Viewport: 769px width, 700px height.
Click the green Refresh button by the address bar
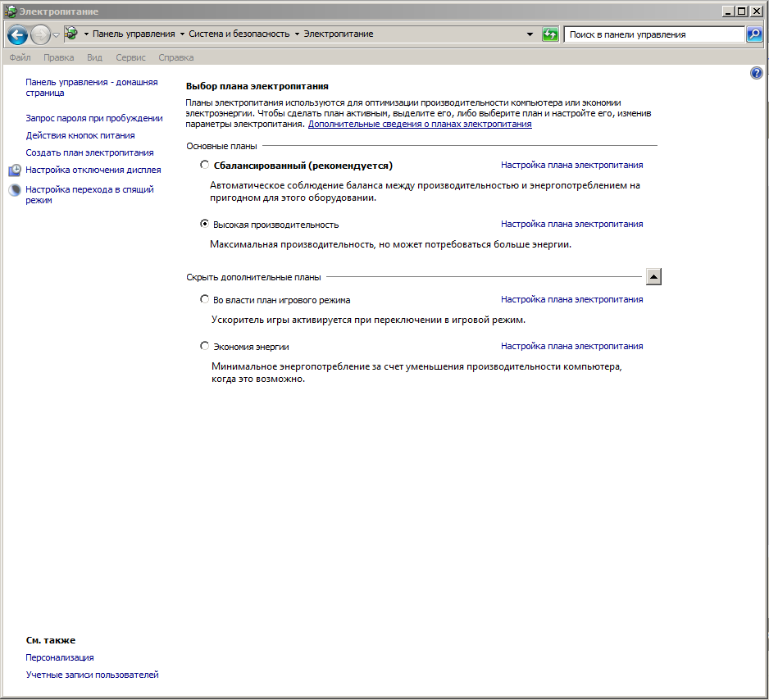[550, 34]
